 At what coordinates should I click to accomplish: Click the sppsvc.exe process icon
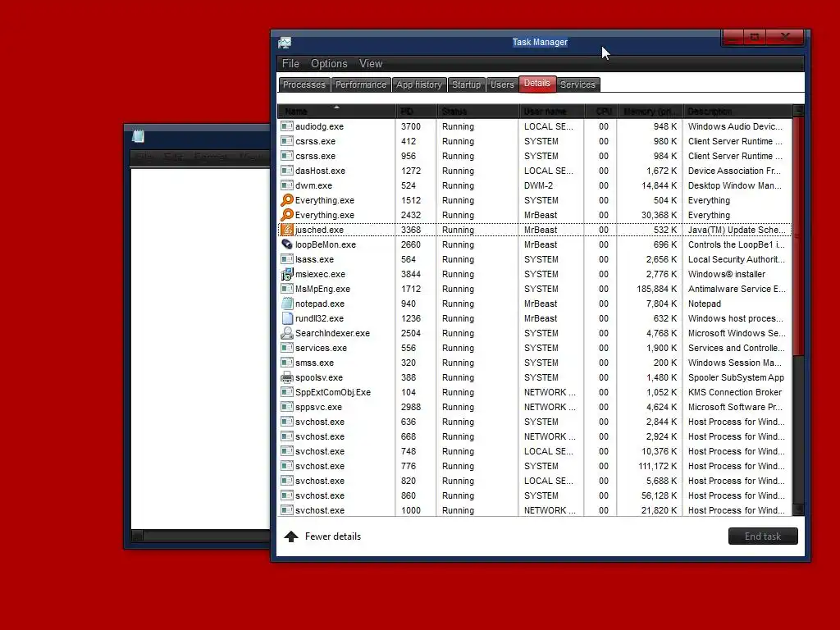pos(287,407)
